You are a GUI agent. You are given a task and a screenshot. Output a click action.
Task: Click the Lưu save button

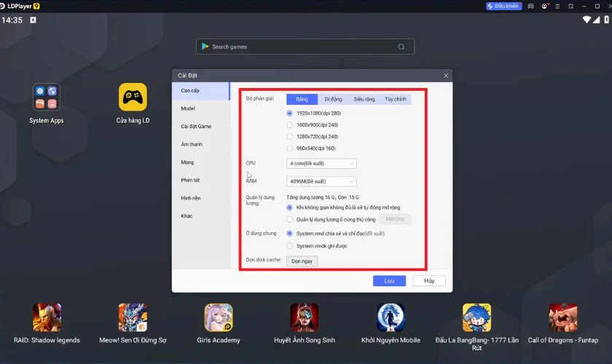point(389,281)
